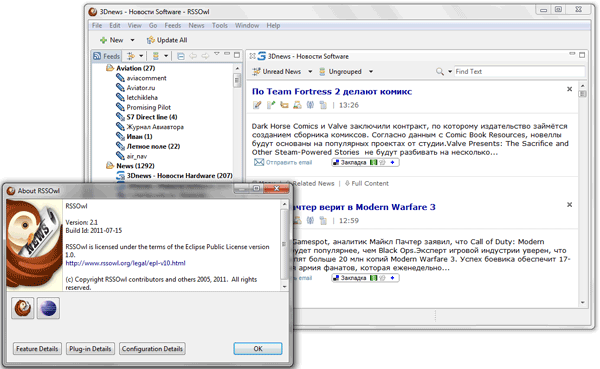Viewport: 600px width, 369px height.
Task: Select the Aviator.ru feed
Action: coord(141,88)
